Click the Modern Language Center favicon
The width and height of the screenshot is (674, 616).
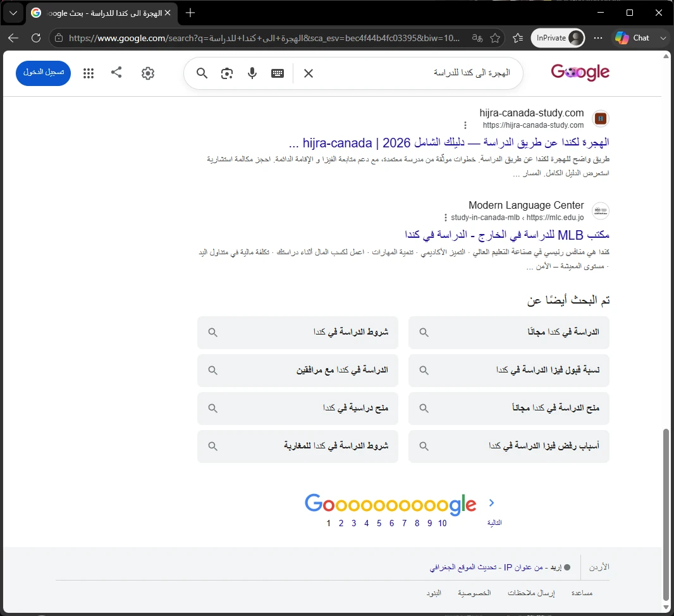pos(601,211)
